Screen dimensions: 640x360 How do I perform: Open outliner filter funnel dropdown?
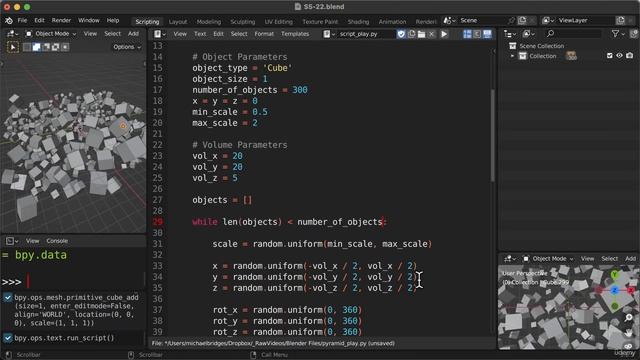coord(618,34)
